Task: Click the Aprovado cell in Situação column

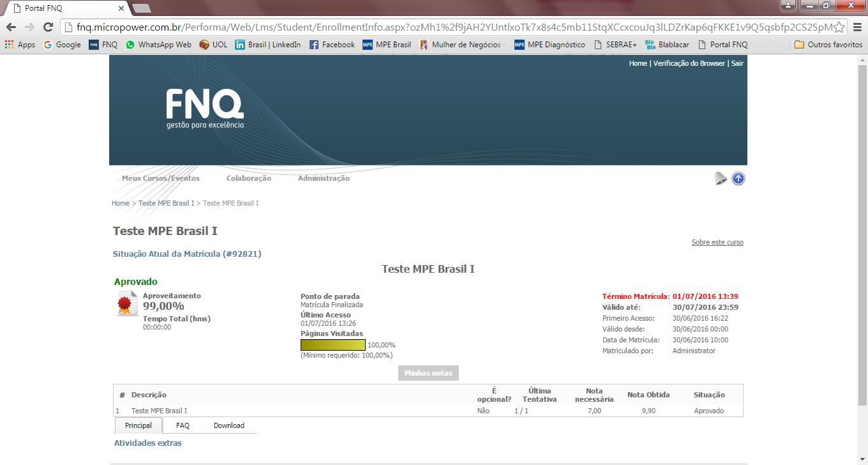Action: pos(709,411)
